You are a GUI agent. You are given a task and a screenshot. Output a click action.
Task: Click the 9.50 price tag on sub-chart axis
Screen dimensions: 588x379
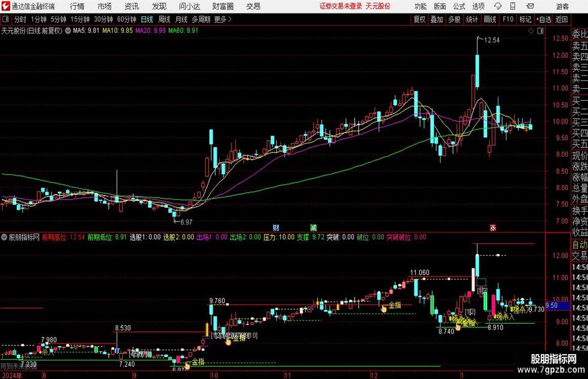(x=558, y=306)
